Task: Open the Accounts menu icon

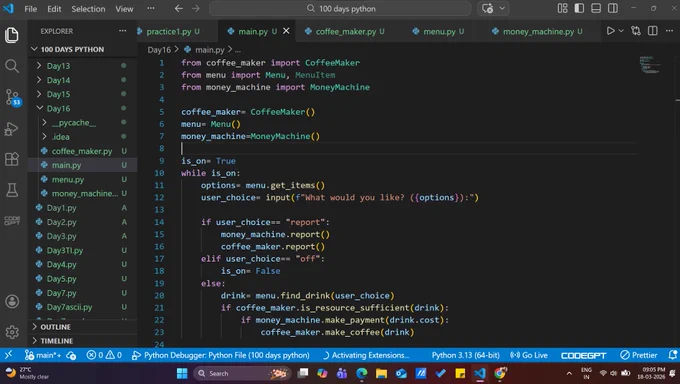Action: [x=12, y=301]
